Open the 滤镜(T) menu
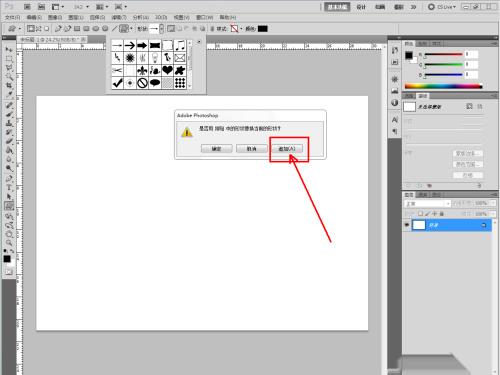 pos(119,17)
